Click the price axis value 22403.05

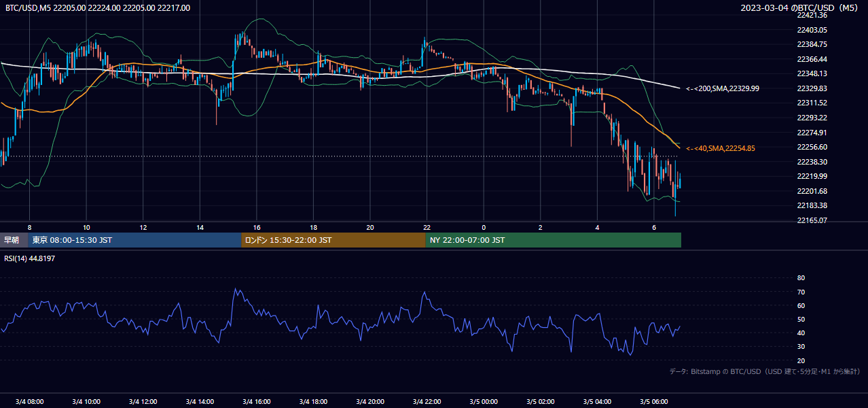pos(812,30)
